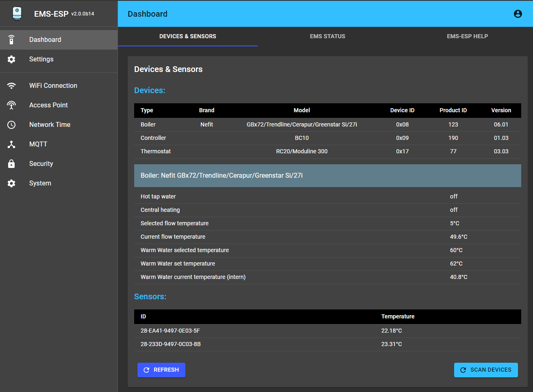Click the Security padlock icon

pyautogui.click(x=11, y=164)
